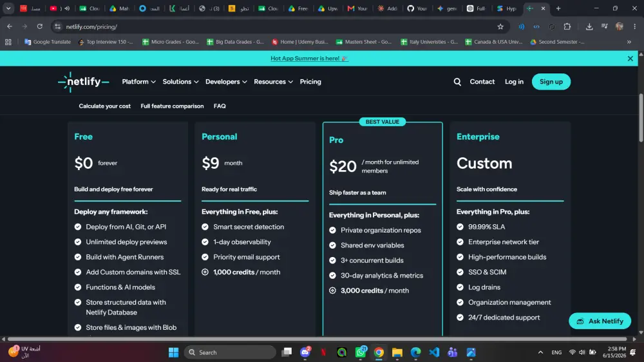Select the Pro plan title
Image resolution: width=644 pixels, height=362 pixels.
[336, 140]
